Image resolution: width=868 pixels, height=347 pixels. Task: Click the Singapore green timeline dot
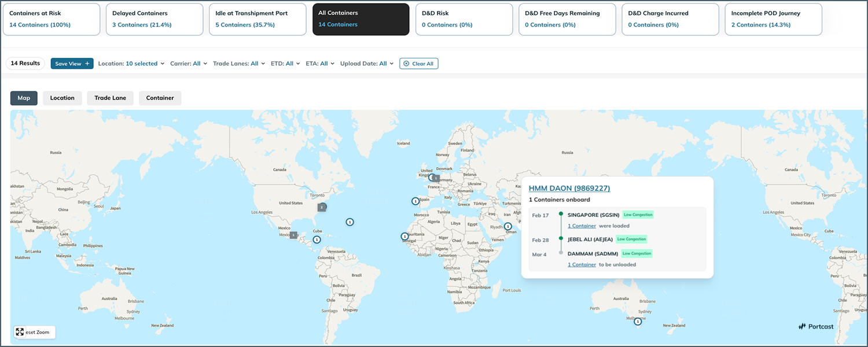[x=561, y=215]
